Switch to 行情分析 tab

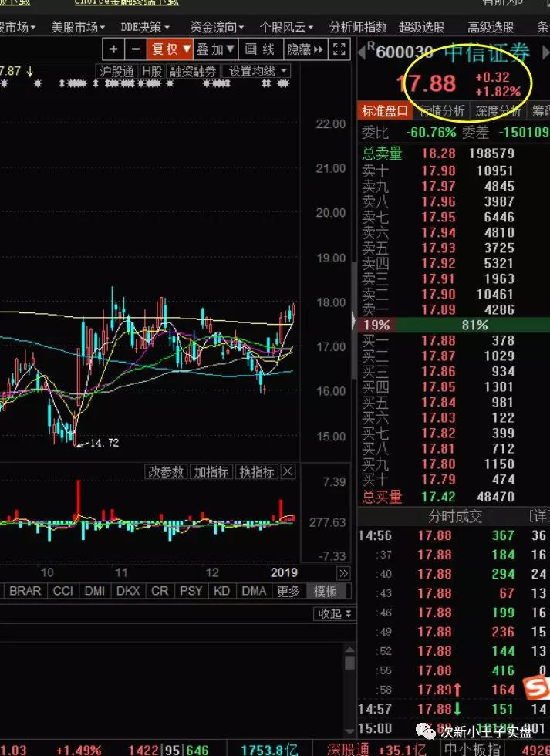click(442, 111)
